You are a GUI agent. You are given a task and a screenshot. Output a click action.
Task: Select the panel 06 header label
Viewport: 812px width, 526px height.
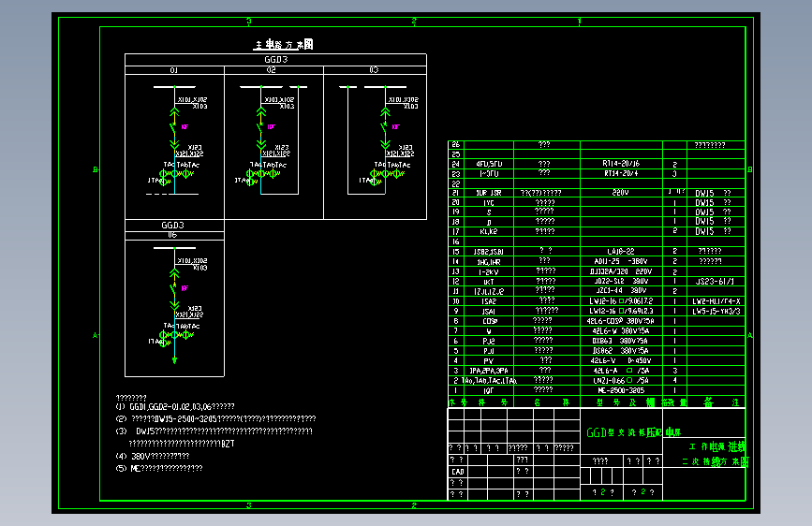(x=172, y=235)
